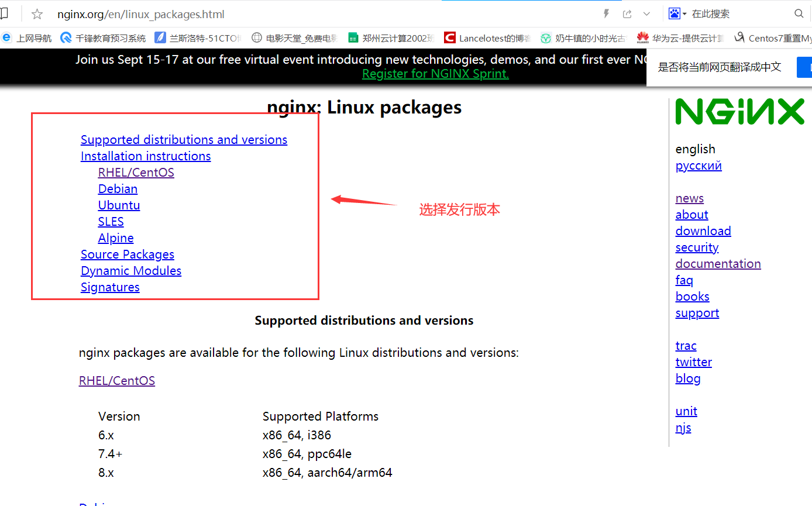This screenshot has width=812, height=506.
Task: Click the 'Supported Platforms' column header
Action: coord(321,416)
